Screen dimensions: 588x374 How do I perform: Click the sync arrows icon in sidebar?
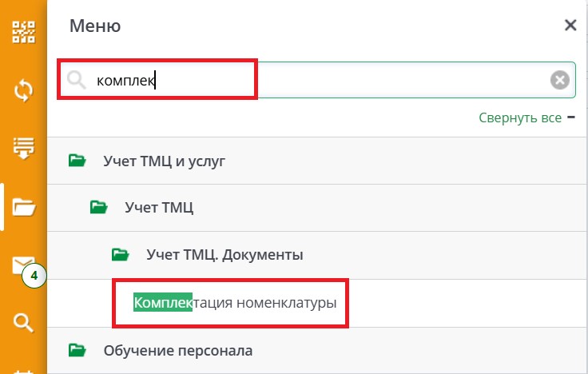click(23, 90)
